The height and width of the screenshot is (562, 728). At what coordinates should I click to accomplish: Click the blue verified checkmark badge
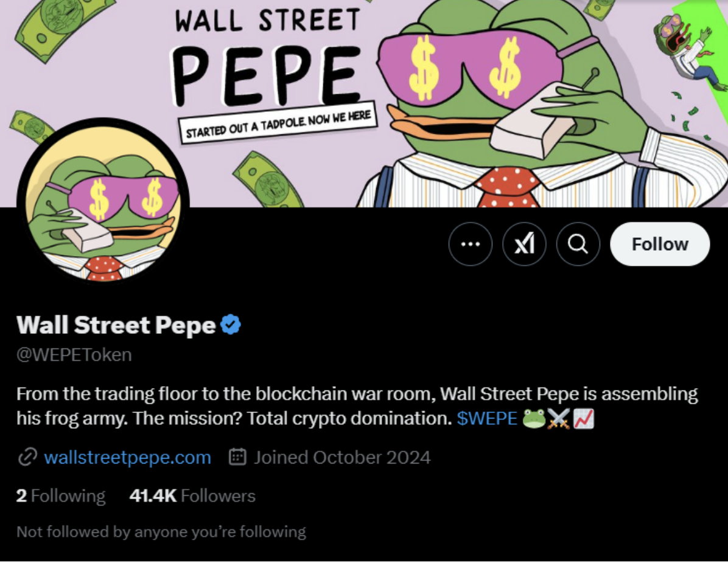pyautogui.click(x=231, y=325)
